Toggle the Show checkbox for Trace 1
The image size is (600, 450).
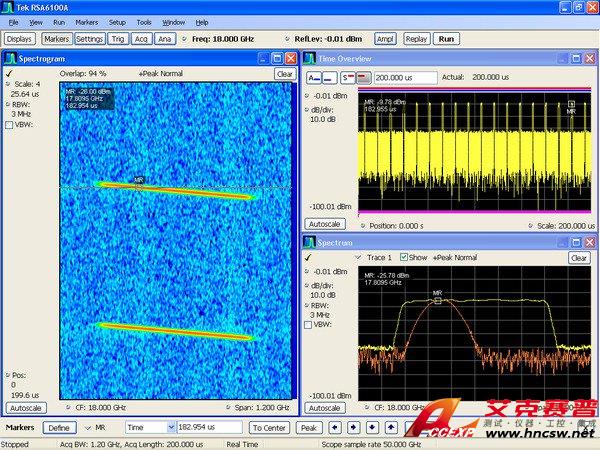[404, 257]
